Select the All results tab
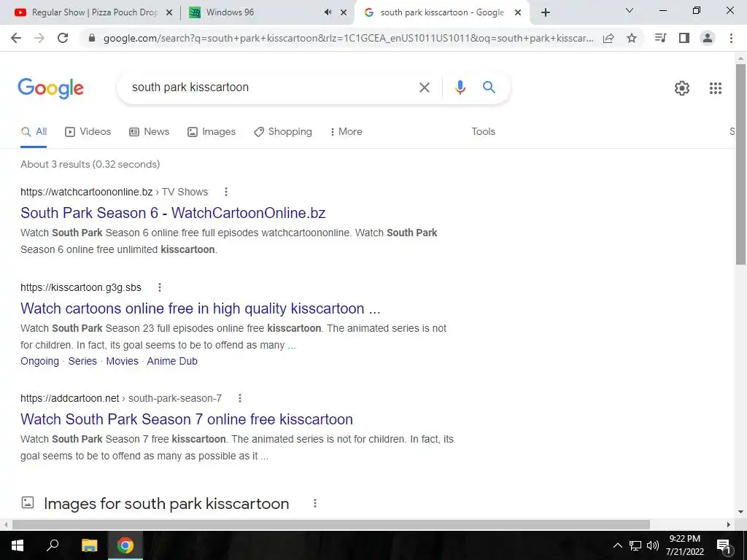 (x=34, y=131)
